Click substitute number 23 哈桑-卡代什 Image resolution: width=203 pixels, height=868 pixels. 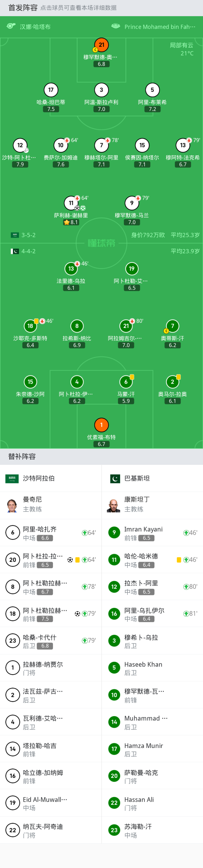coord(50,641)
